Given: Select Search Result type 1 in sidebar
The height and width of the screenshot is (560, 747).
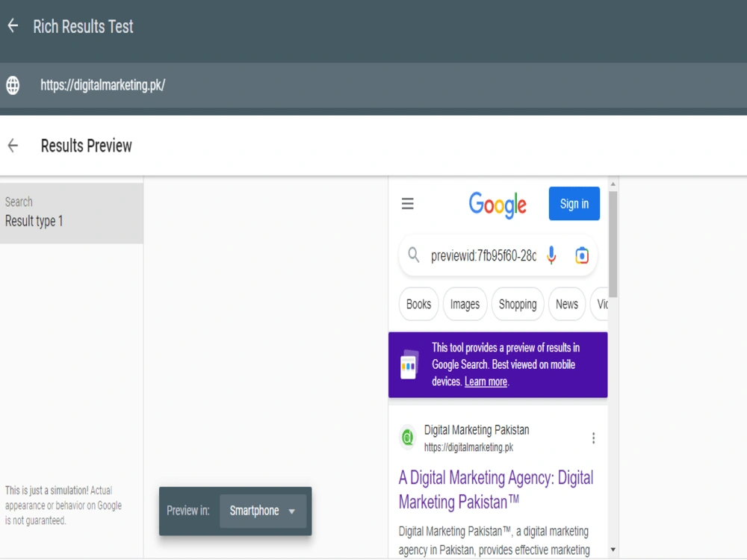Looking at the screenshot, I should click(x=72, y=213).
